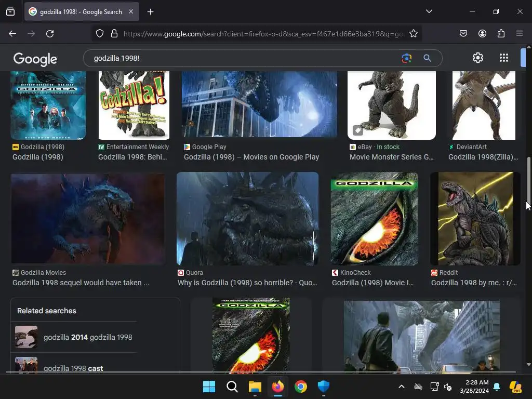532x399 pixels.
Task: Open Google quick settings gear
Action: pyautogui.click(x=478, y=58)
